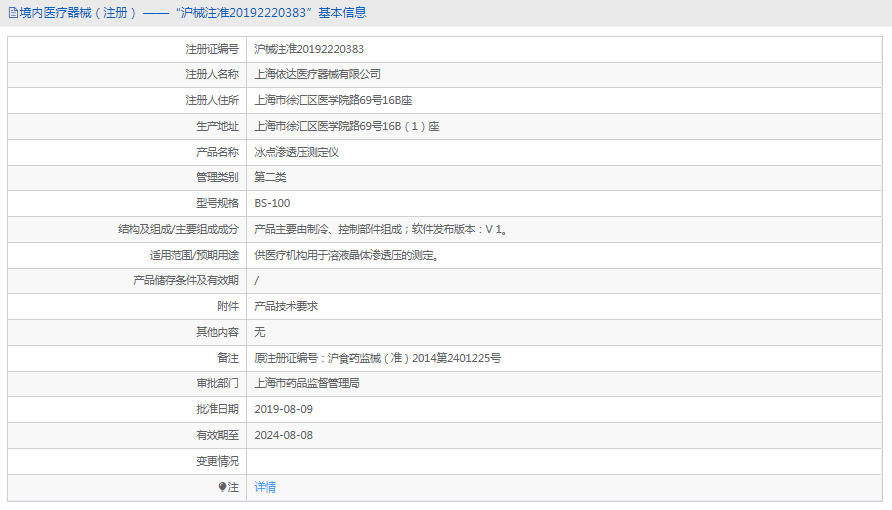This screenshot has height=510, width=892.
Task: Click approval department 上海市药品监督管理局
Action: click(x=307, y=383)
